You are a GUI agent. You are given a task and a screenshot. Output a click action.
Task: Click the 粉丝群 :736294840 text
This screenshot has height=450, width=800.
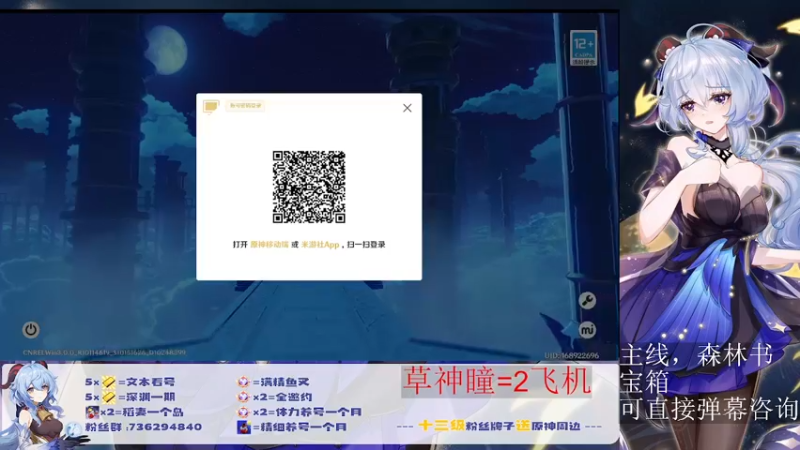pyautogui.click(x=143, y=427)
